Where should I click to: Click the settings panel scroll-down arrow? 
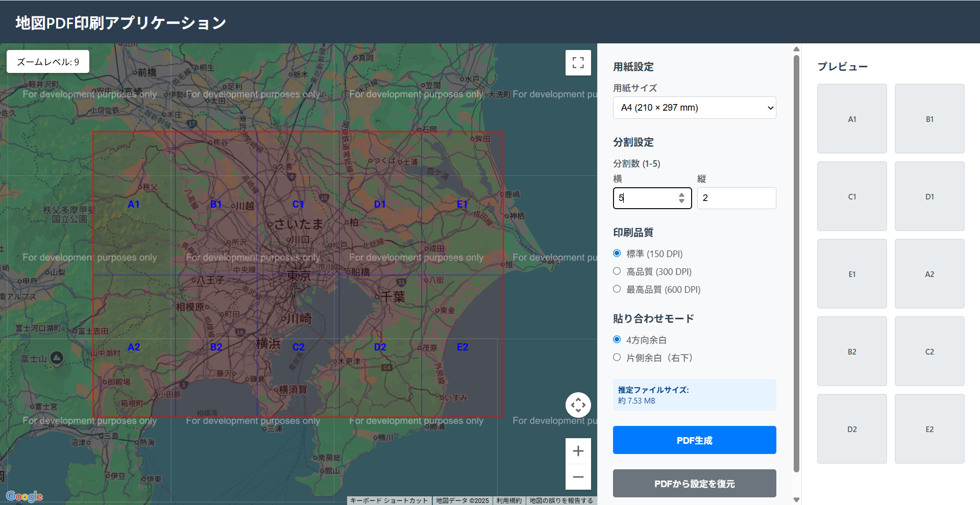coord(796,500)
